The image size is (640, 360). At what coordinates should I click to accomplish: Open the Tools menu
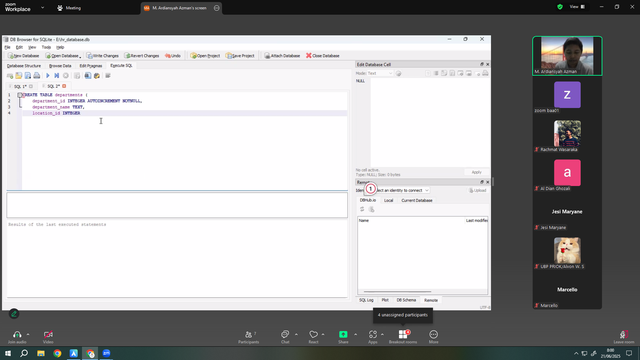(46, 47)
